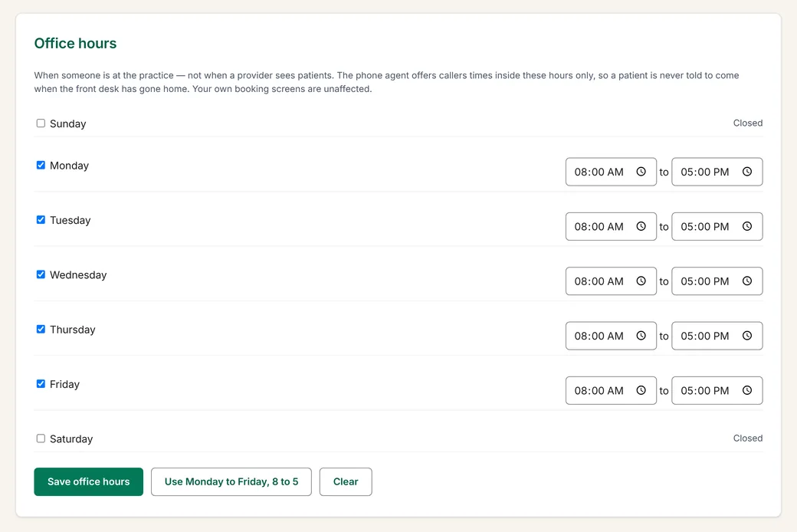
Task: Click the Clear button
Action: [346, 481]
